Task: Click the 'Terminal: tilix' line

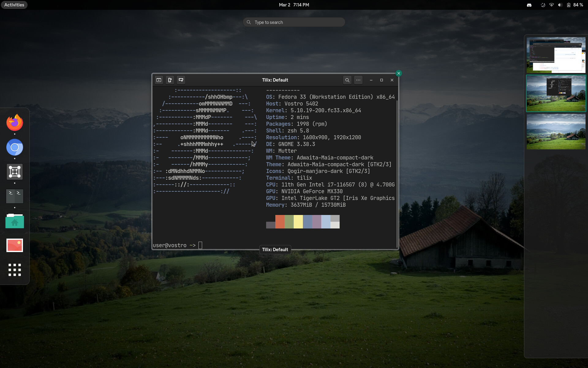Action: click(x=289, y=178)
